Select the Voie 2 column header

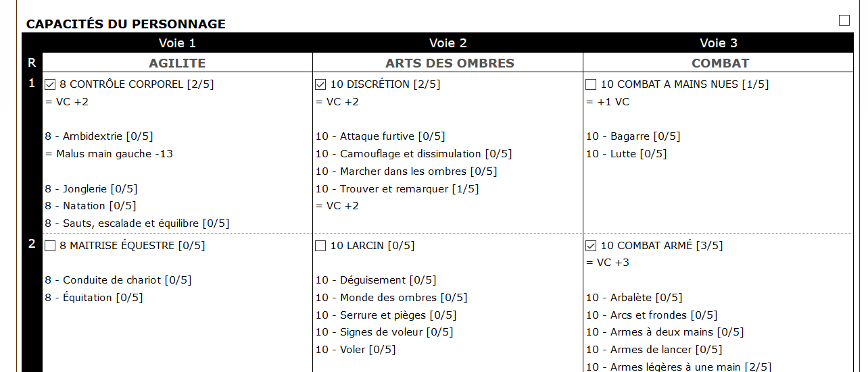point(448,43)
